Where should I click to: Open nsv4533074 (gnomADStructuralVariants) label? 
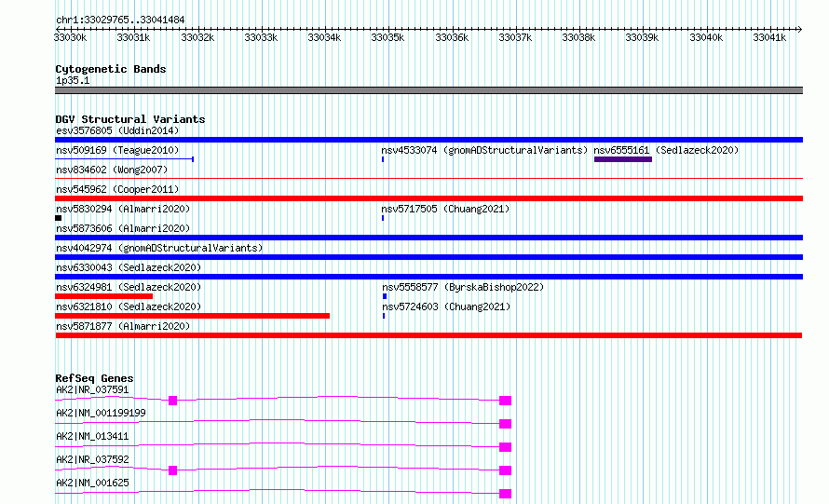pyautogui.click(x=484, y=150)
